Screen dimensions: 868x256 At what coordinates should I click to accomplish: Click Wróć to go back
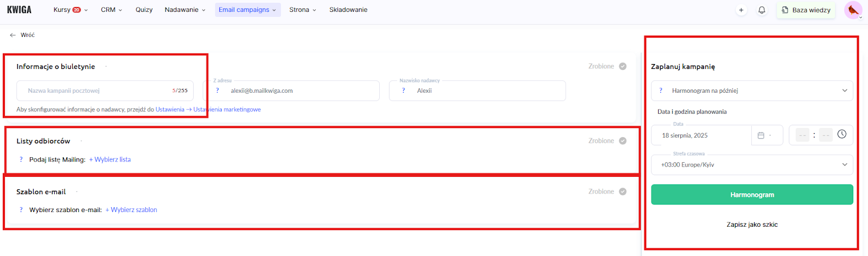[28, 35]
